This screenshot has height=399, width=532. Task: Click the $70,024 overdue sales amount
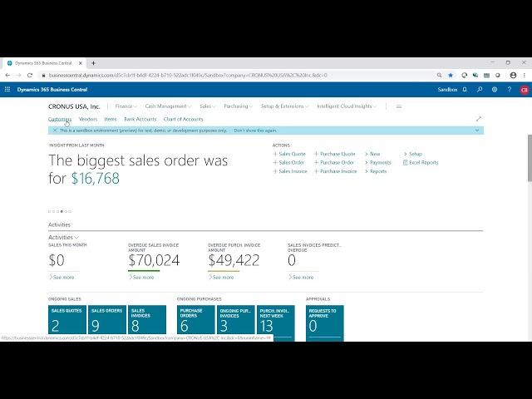pyautogui.click(x=154, y=260)
